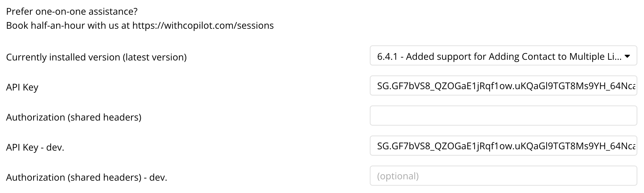Screen dimensions: 644x193
Task: Click the "API Key" label
Action: point(22,87)
